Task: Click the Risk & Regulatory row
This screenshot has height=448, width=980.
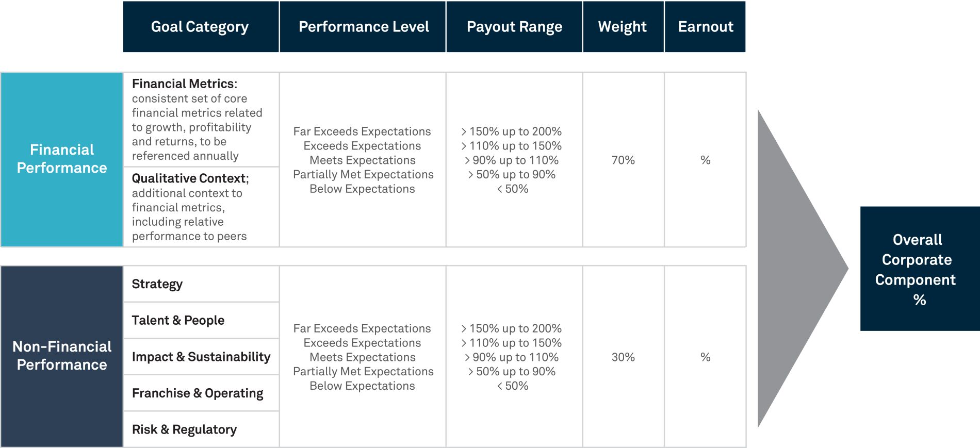Action: coord(201,429)
